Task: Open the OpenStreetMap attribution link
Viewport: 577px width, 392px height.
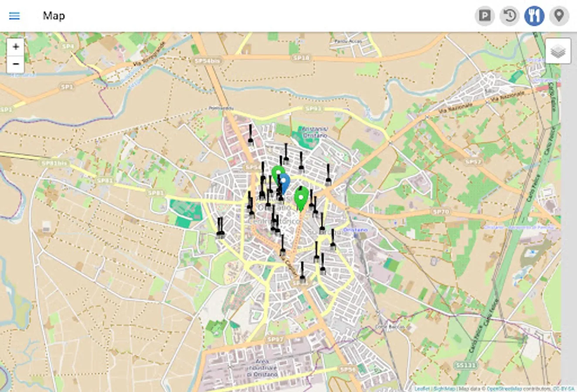Action: click(x=503, y=389)
